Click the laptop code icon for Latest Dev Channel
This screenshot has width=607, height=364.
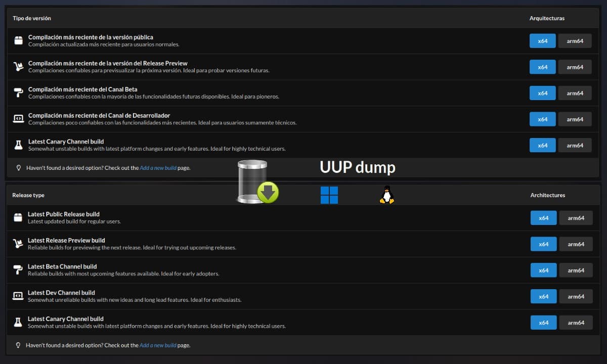coord(18,296)
